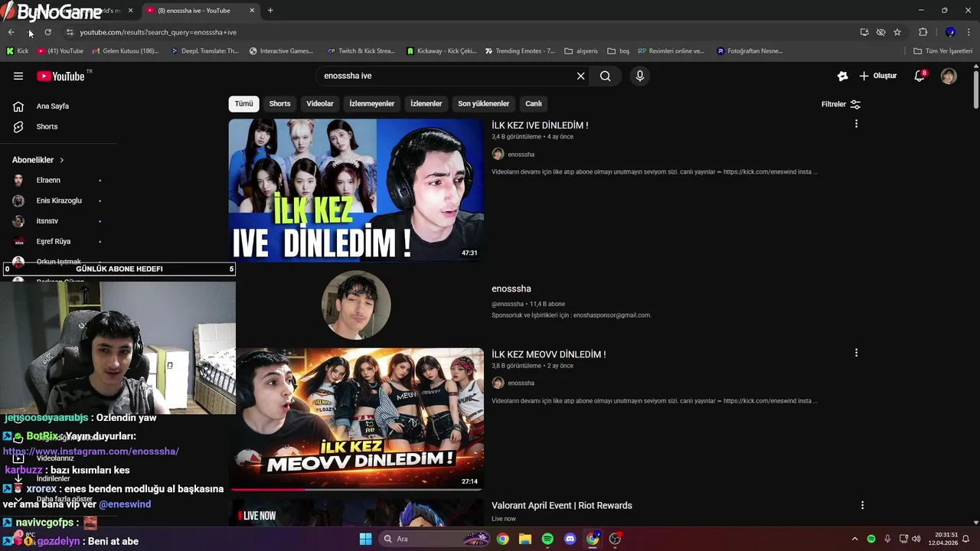Click the AI sparkle icon near Oluştur
Viewport: 980px width, 551px height.
tap(842, 76)
